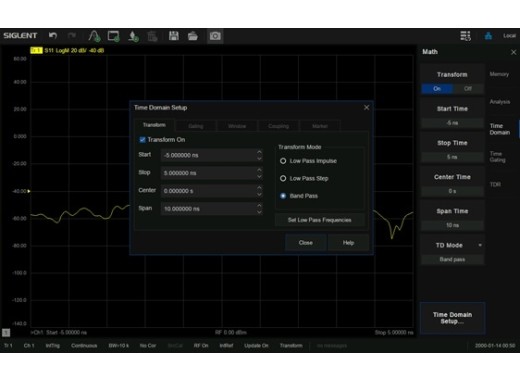This screenshot has height=380, width=520.
Task: Select Low Pass Step transform mode
Action: pos(283,178)
